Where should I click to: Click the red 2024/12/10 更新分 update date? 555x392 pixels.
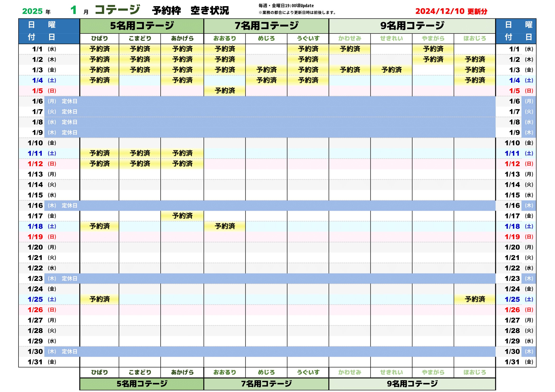[451, 11]
